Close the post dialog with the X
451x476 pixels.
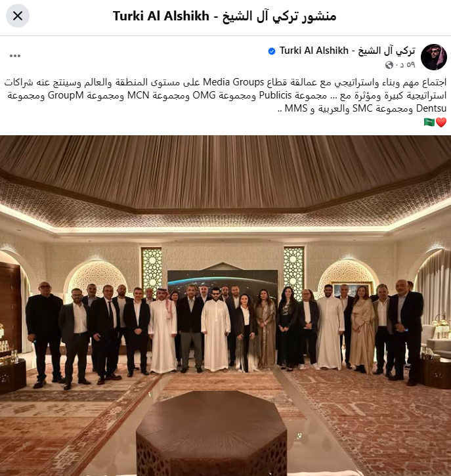click(18, 16)
